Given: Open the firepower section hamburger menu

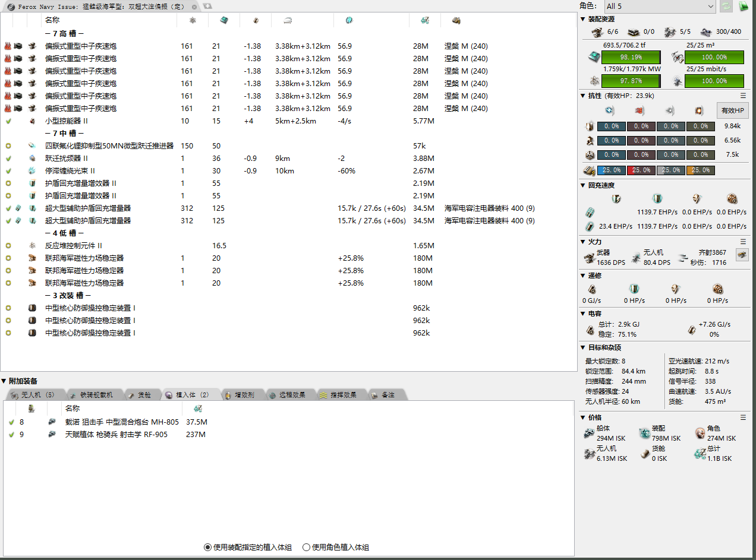Looking at the screenshot, I should [743, 242].
